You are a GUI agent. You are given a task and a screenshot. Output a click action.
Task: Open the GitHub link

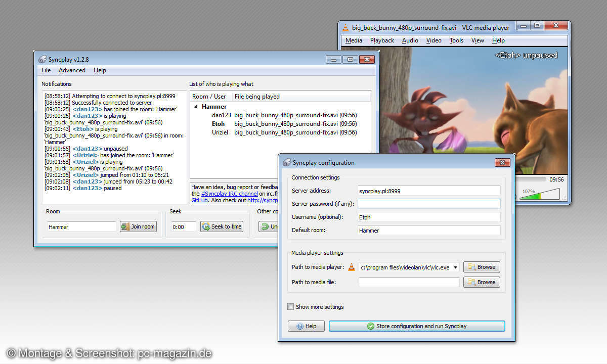point(199,200)
